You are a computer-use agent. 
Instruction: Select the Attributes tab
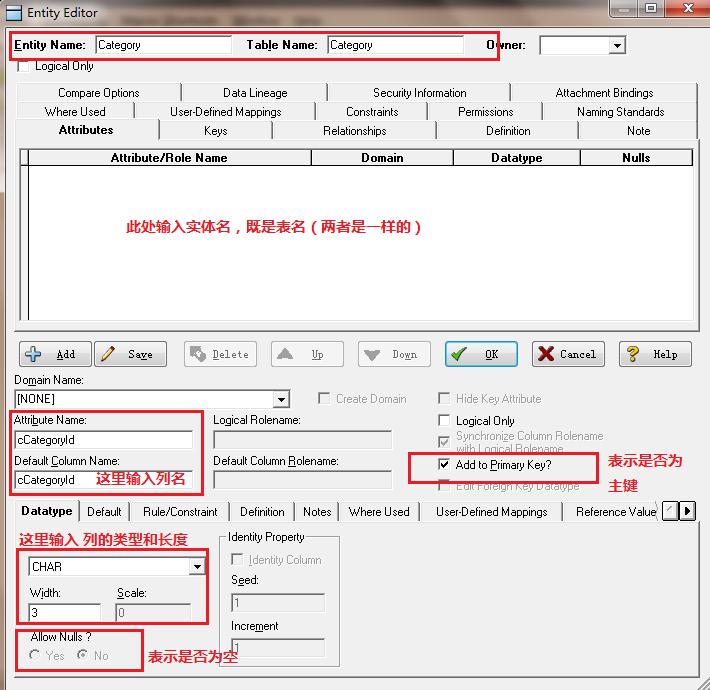(86, 130)
